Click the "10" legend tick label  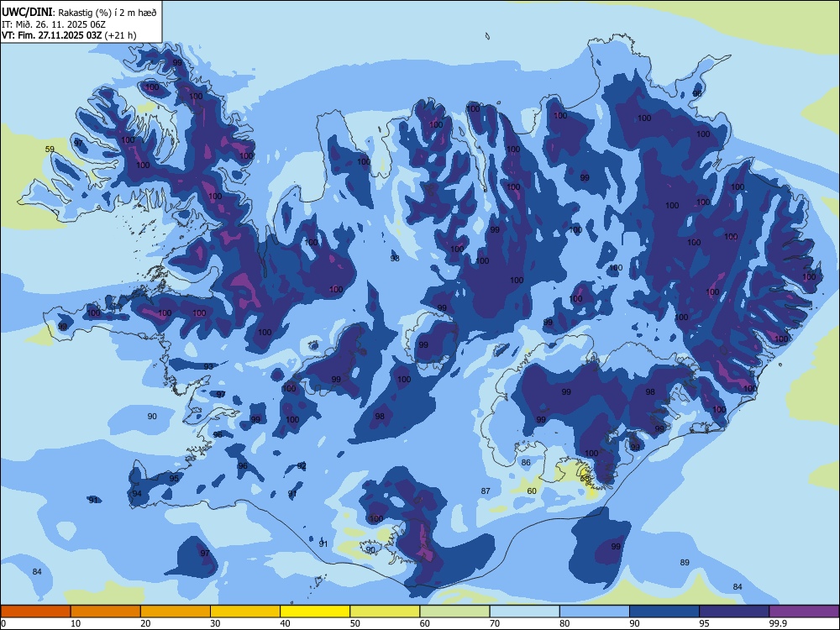pyautogui.click(x=76, y=623)
